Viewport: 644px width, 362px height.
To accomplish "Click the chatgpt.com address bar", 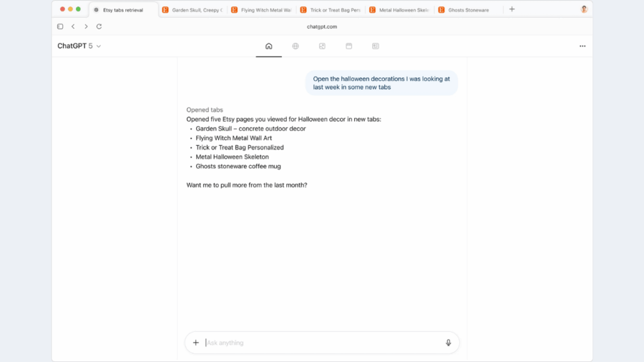I will (321, 26).
